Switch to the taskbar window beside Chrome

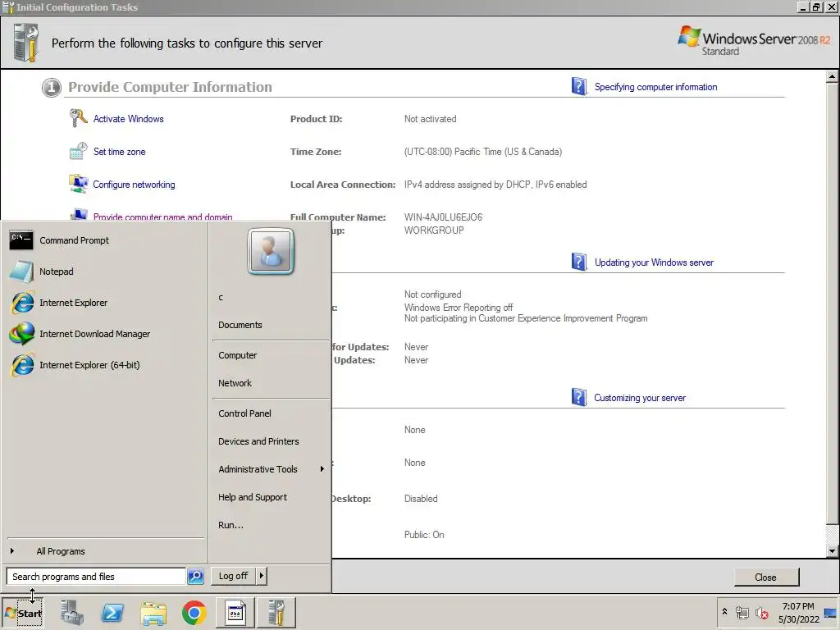pyautogui.click(x=235, y=613)
